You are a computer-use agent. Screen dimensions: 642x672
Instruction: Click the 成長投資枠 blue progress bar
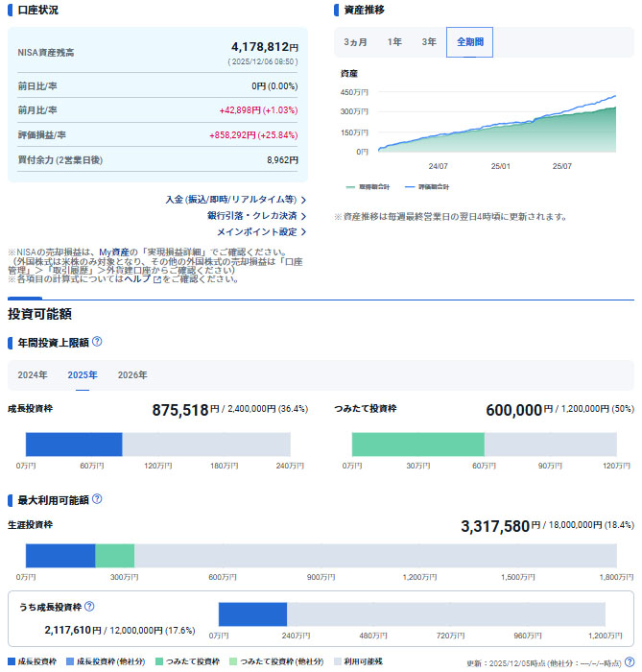[x=73, y=444]
